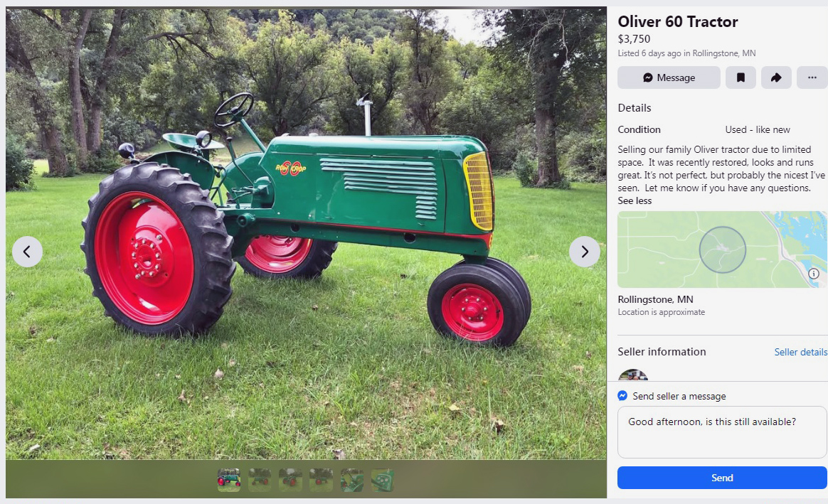828x504 pixels.
Task: Collapse description with See less
Action: (635, 200)
